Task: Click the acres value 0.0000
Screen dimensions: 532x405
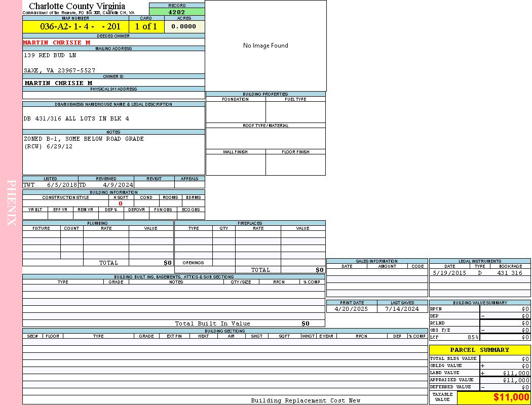Action: [x=183, y=27]
